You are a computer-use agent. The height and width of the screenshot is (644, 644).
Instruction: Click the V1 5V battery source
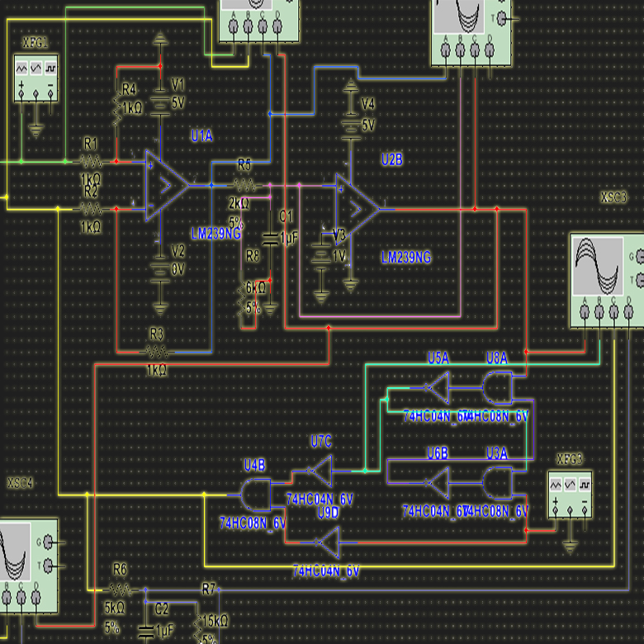[x=159, y=103]
